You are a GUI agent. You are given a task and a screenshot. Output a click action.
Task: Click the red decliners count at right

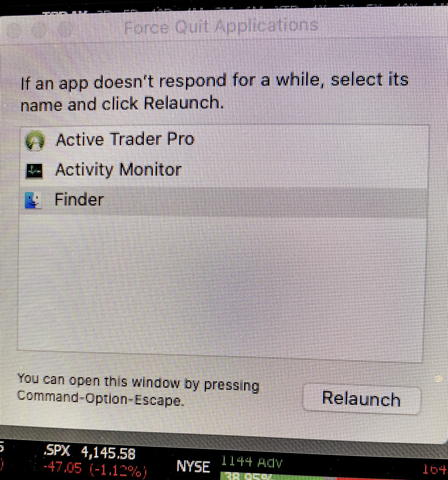435,469
